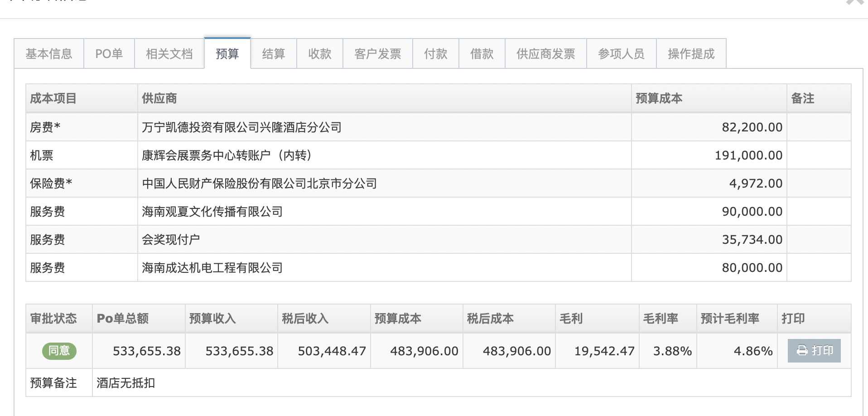View the 参项人员 tab
The height and width of the screenshot is (416, 868).
[x=621, y=54]
